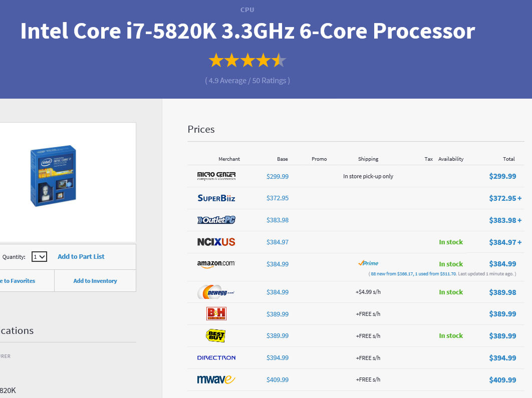Click Add to Inventory
The height and width of the screenshot is (398, 532).
coord(95,281)
